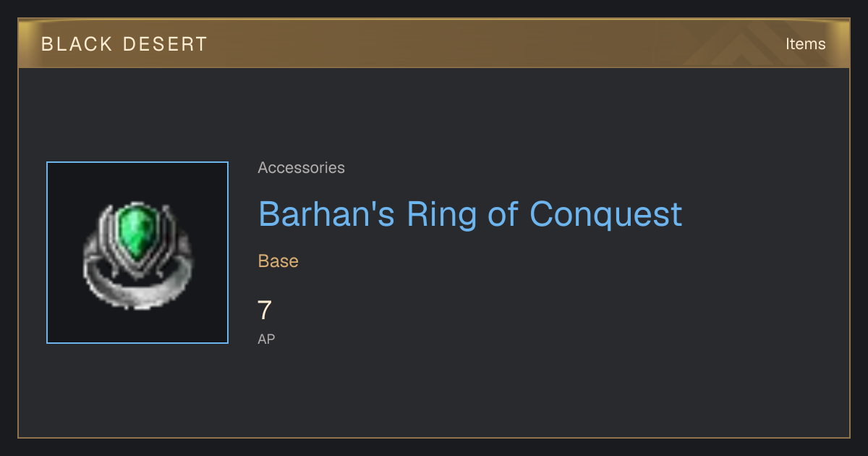868x456 pixels.
Task: Click the AP stat label
Action: click(266, 339)
